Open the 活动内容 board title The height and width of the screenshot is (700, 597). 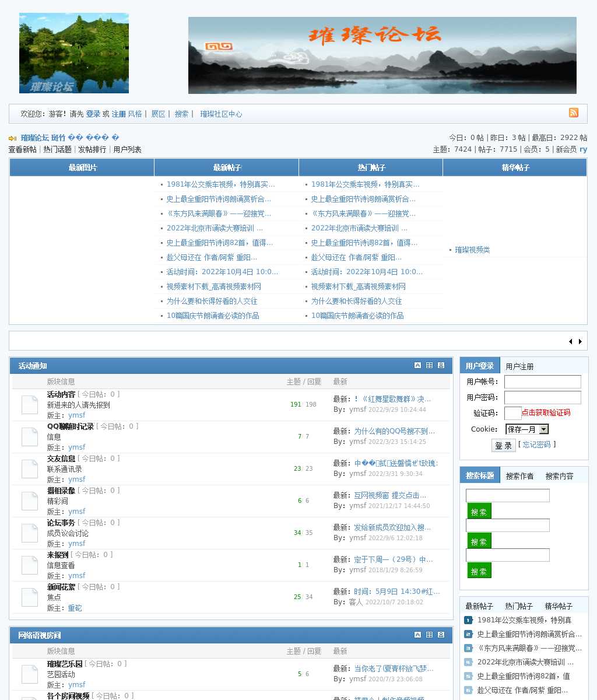tap(61, 394)
